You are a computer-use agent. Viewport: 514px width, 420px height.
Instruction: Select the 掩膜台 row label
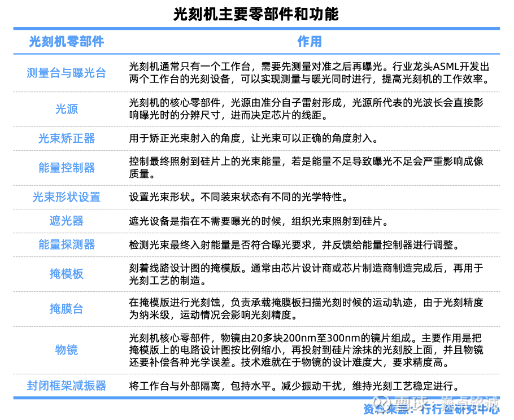point(67,309)
